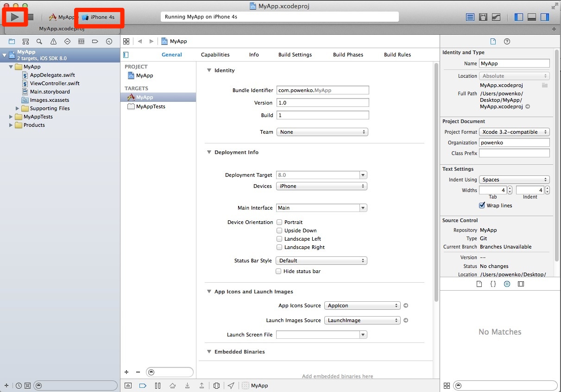Go to AppIcon asset arrow
The image size is (561, 392).
[x=406, y=305]
